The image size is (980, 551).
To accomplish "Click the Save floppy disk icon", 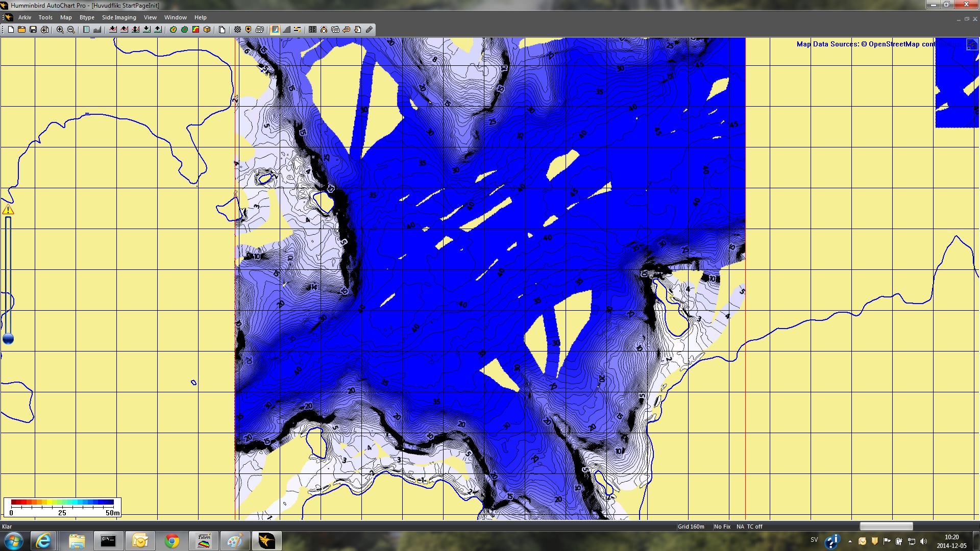I will point(33,30).
